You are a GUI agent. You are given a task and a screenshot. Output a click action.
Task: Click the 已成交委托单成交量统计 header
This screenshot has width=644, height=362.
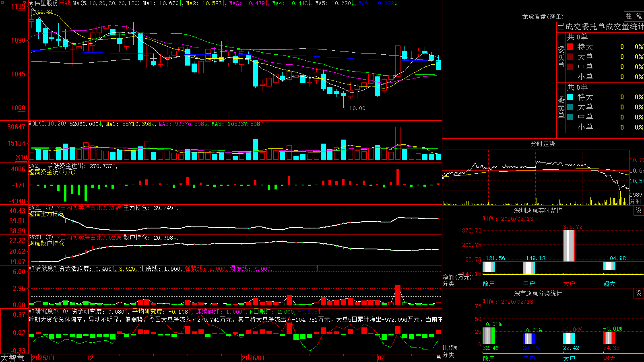point(601,27)
